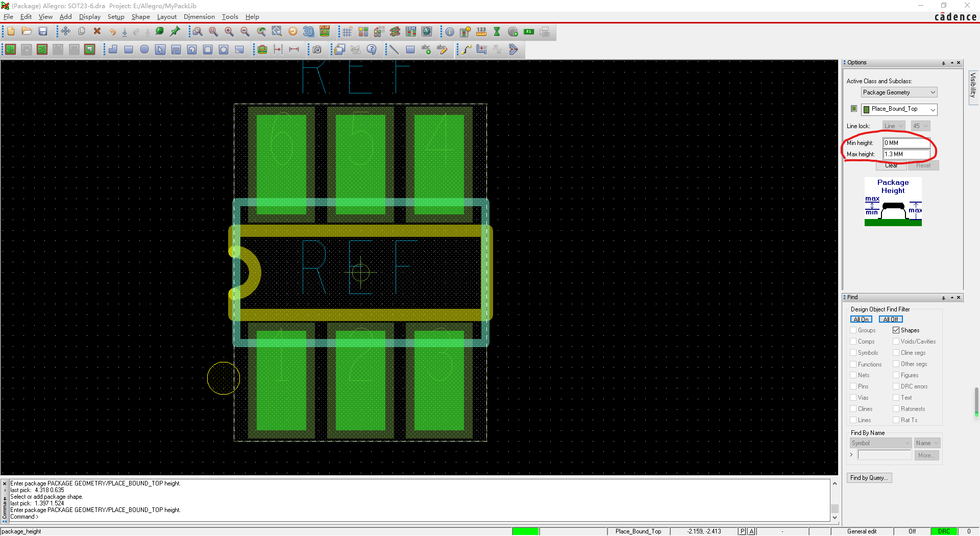Click the subclass color swatch beside Place_Bound_Top
The width and height of the screenshot is (980, 536).
pyautogui.click(x=854, y=109)
